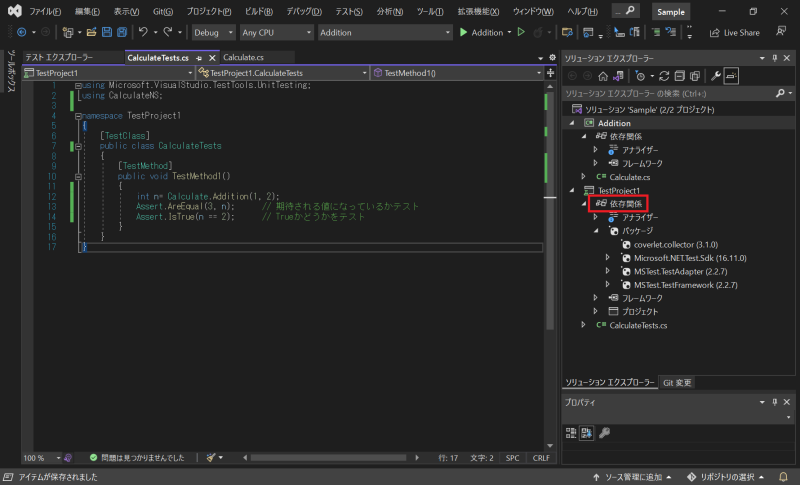Open the TestProject1 project dropdown in editor
This screenshot has height=485, width=800.
tap(108, 73)
